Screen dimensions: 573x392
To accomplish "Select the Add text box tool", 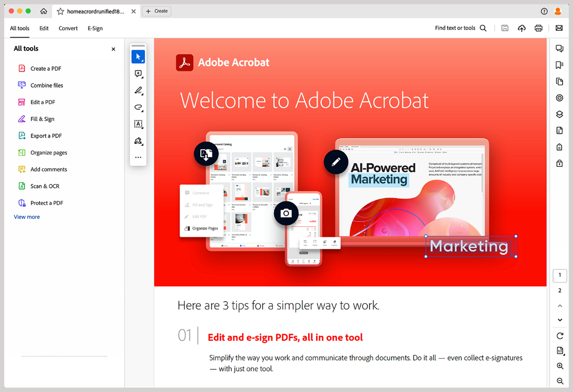I will [x=138, y=124].
